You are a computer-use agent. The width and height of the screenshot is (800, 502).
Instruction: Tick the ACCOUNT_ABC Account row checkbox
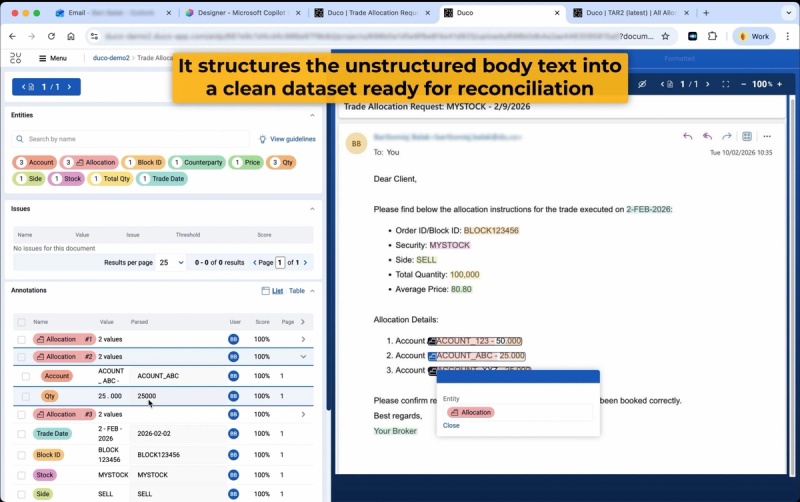click(x=26, y=376)
